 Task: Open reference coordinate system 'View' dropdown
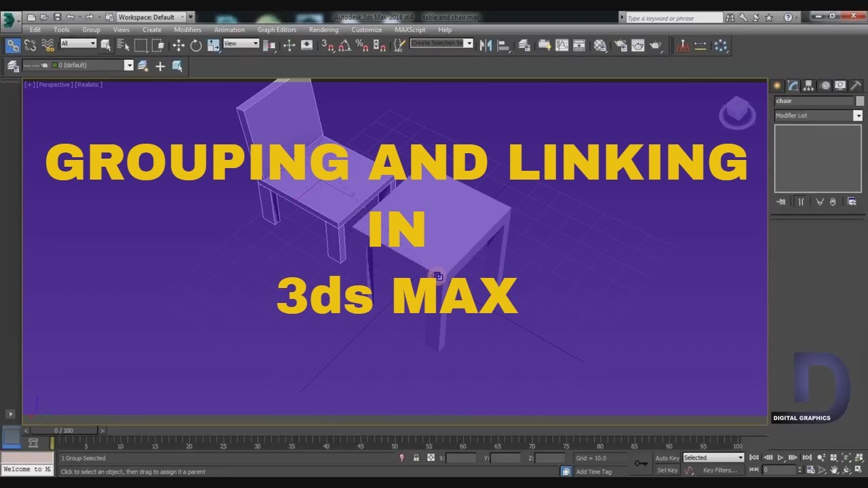(x=241, y=43)
